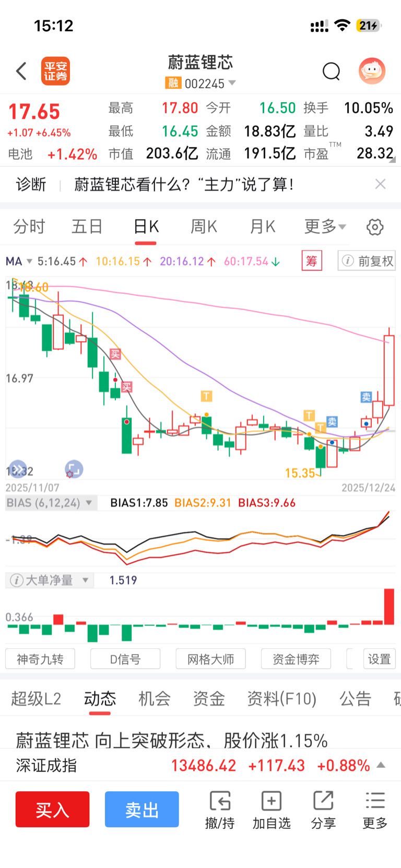The width and height of the screenshot is (401, 868).
Task: Select the 五日 tab
Action: [x=87, y=227]
